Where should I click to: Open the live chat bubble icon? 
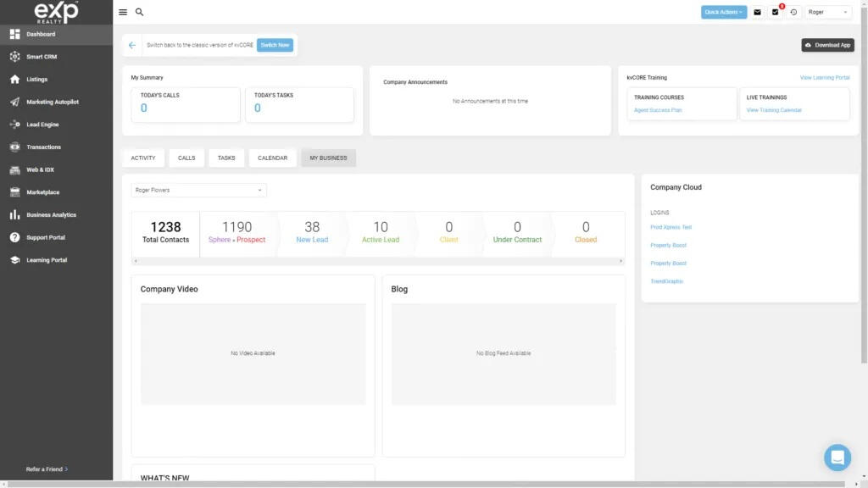(837, 457)
